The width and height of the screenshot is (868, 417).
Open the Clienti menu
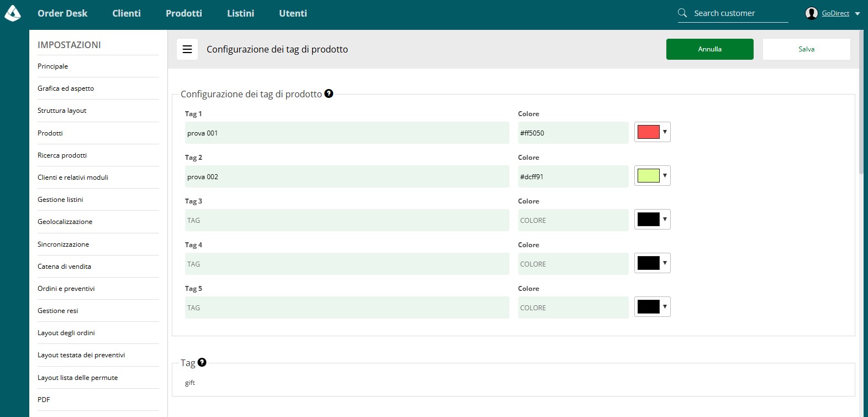[x=127, y=13]
